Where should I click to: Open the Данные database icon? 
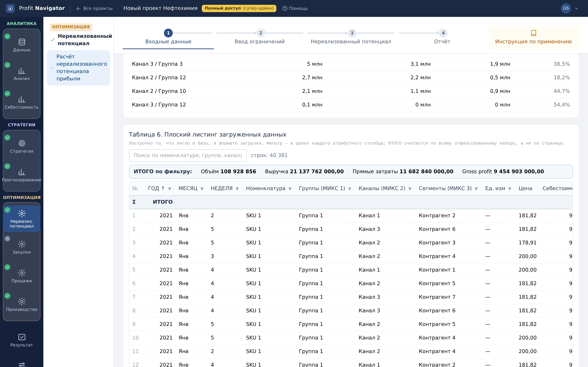click(x=22, y=42)
